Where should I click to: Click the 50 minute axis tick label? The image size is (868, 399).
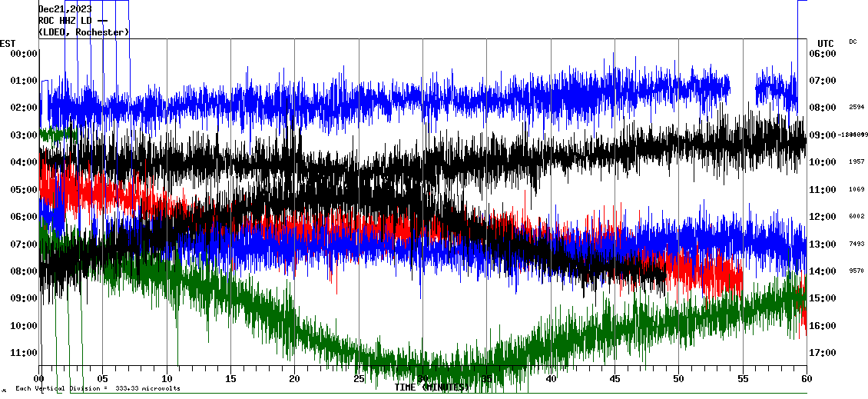point(679,379)
